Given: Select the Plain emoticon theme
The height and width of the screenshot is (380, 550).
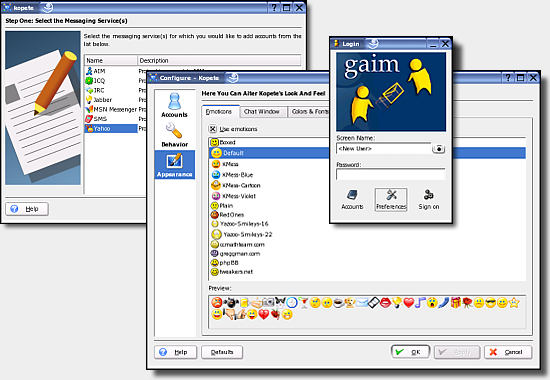Looking at the screenshot, I should tap(222, 206).
